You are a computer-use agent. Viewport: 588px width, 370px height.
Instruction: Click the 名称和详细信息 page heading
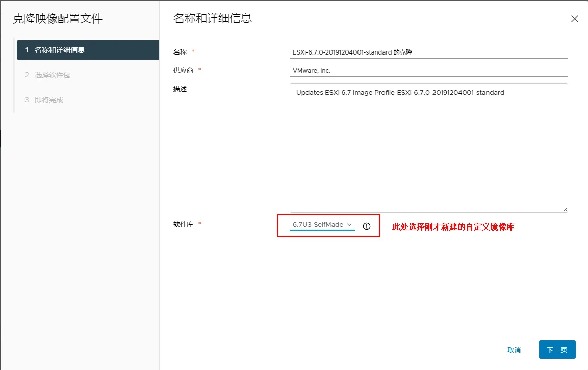pos(213,19)
